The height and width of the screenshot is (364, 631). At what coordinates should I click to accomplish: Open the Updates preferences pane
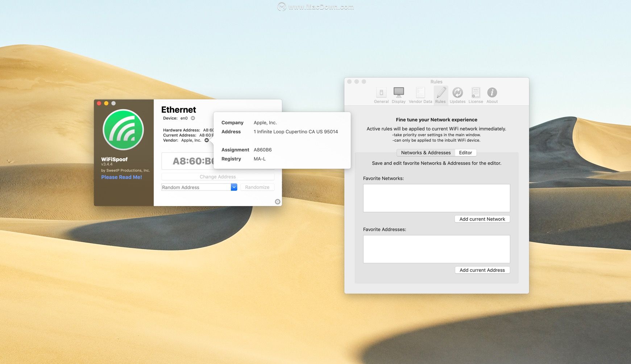457,95
